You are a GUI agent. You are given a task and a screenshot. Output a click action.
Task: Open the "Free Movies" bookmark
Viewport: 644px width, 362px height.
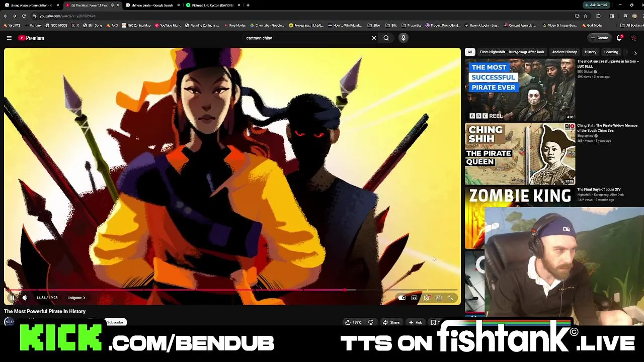click(235, 25)
